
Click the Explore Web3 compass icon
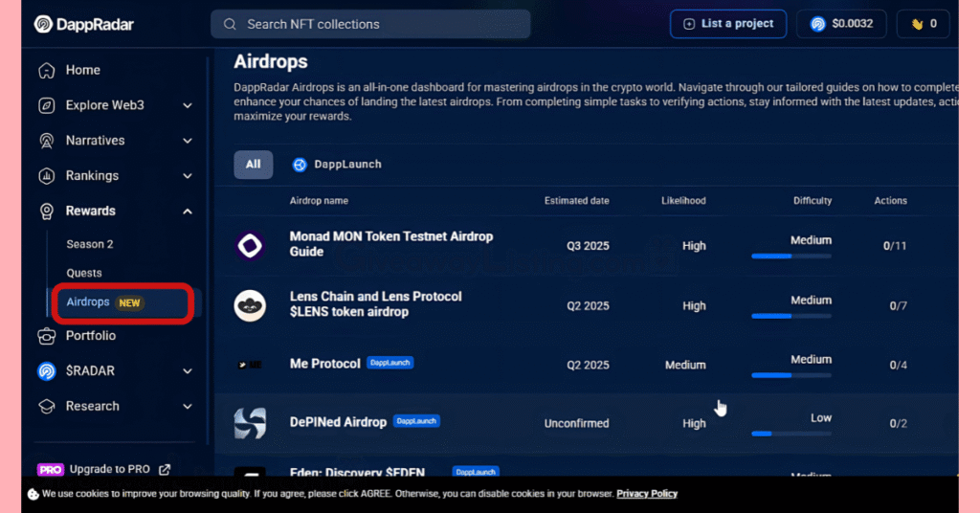(x=46, y=105)
